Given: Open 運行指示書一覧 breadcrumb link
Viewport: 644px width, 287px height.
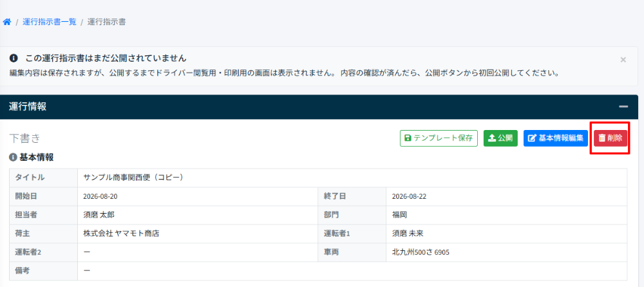Looking at the screenshot, I should 50,22.
